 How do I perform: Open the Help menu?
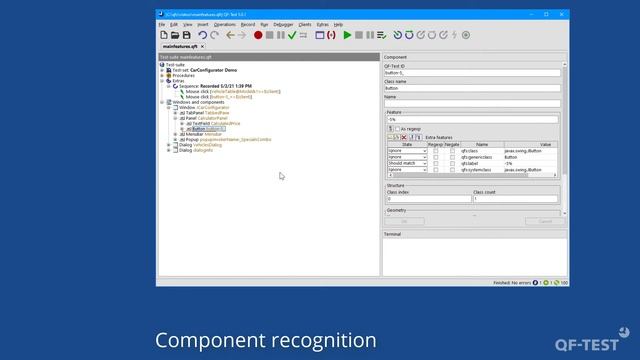[x=338, y=24]
